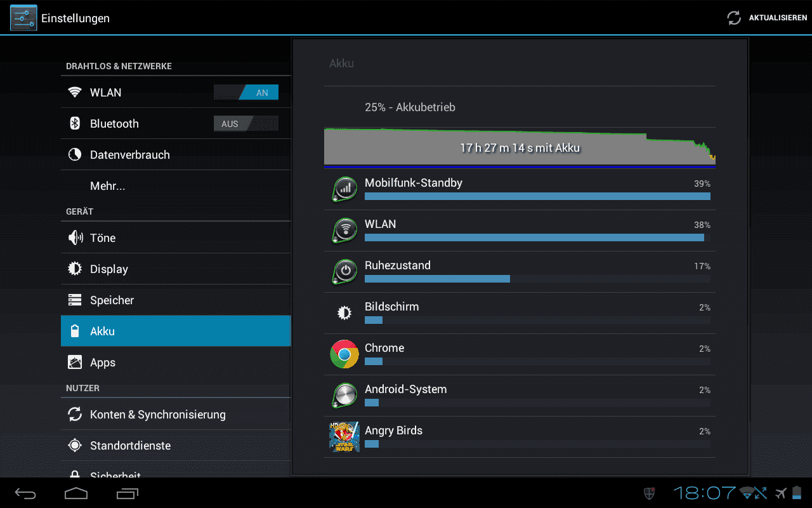Click the airplane mode status icon
The height and width of the screenshot is (508, 812).
pyautogui.click(x=781, y=493)
